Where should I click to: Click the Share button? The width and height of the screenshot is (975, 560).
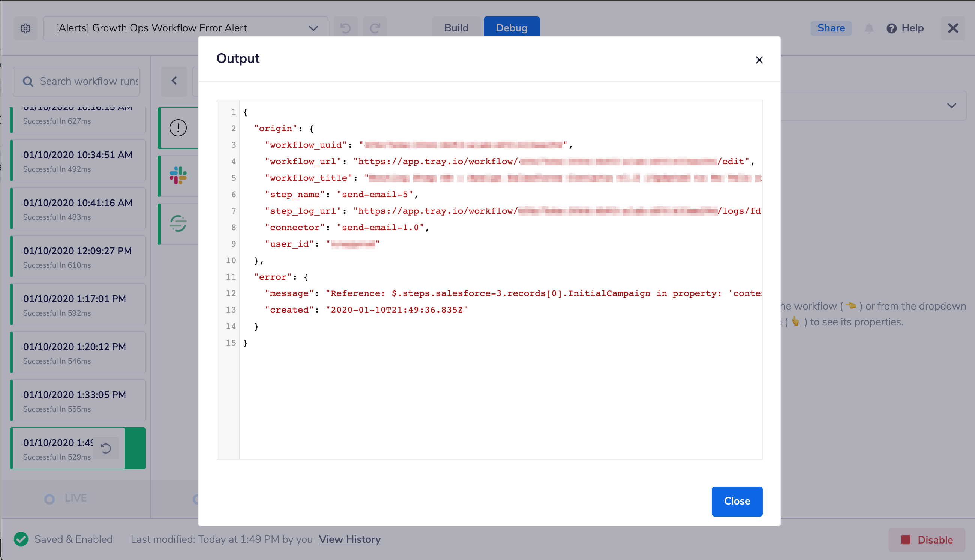click(831, 28)
